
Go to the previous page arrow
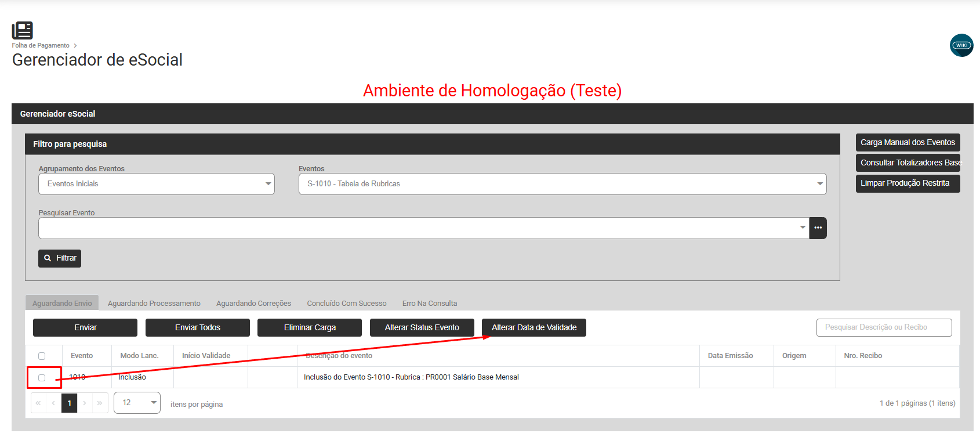click(x=53, y=403)
